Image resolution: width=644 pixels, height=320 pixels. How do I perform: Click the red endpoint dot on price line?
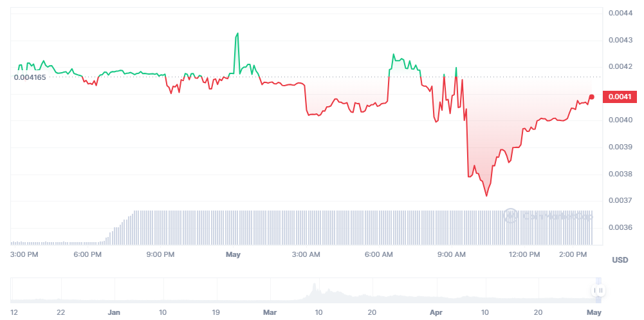pos(591,97)
